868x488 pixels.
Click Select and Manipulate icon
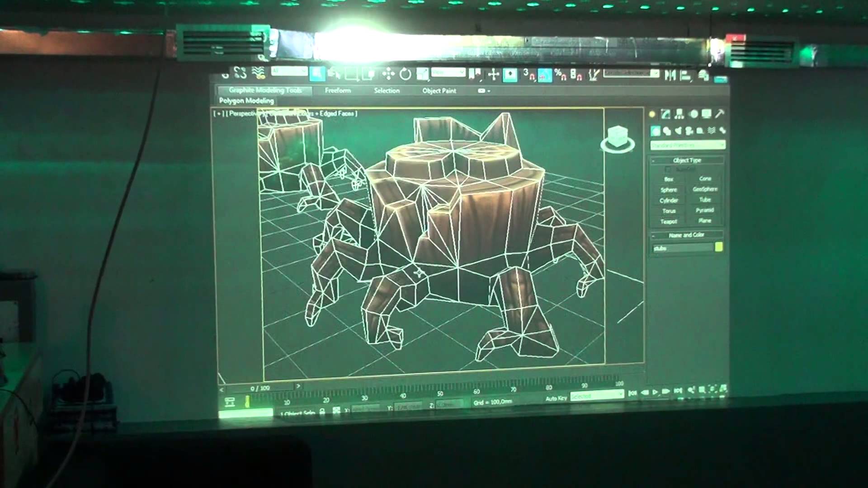pos(493,74)
